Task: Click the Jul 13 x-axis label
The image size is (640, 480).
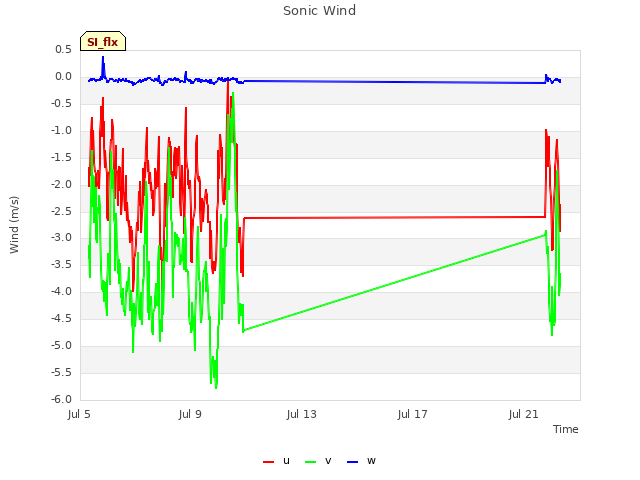Action: [x=301, y=414]
